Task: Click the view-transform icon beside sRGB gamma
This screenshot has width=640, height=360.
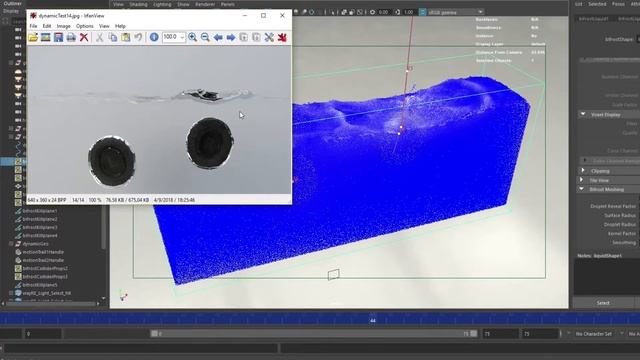Action: click(x=422, y=12)
